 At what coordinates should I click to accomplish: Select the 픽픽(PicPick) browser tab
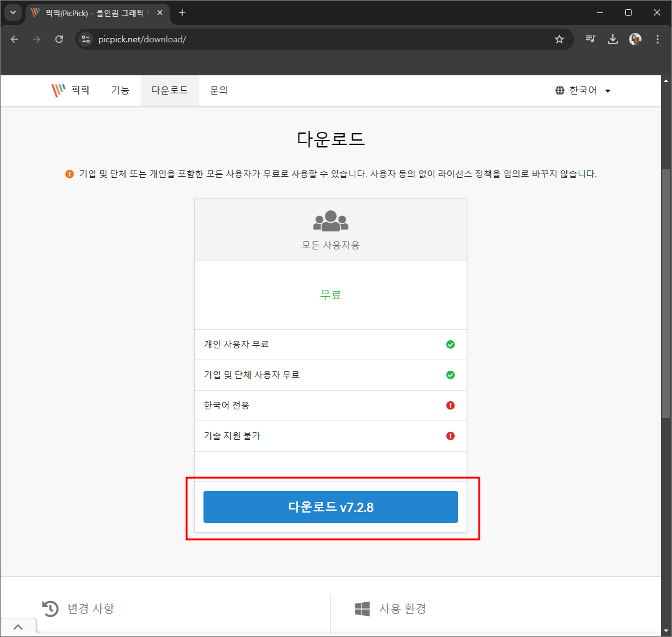[x=98, y=13]
